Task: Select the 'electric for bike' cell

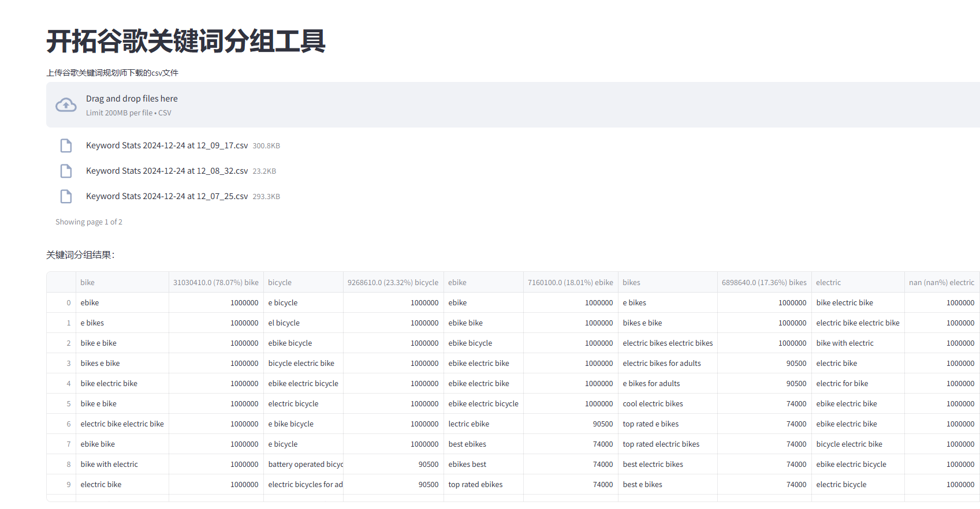Action: (842, 383)
